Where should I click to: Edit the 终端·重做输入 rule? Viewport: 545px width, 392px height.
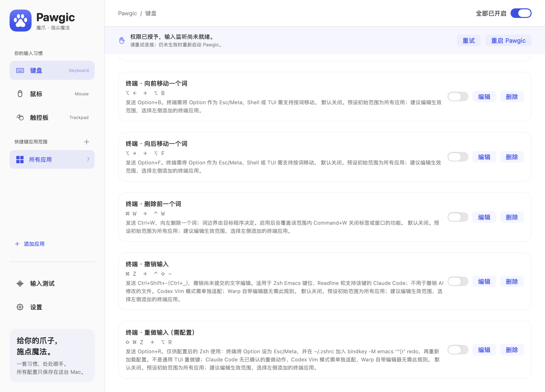click(x=484, y=350)
